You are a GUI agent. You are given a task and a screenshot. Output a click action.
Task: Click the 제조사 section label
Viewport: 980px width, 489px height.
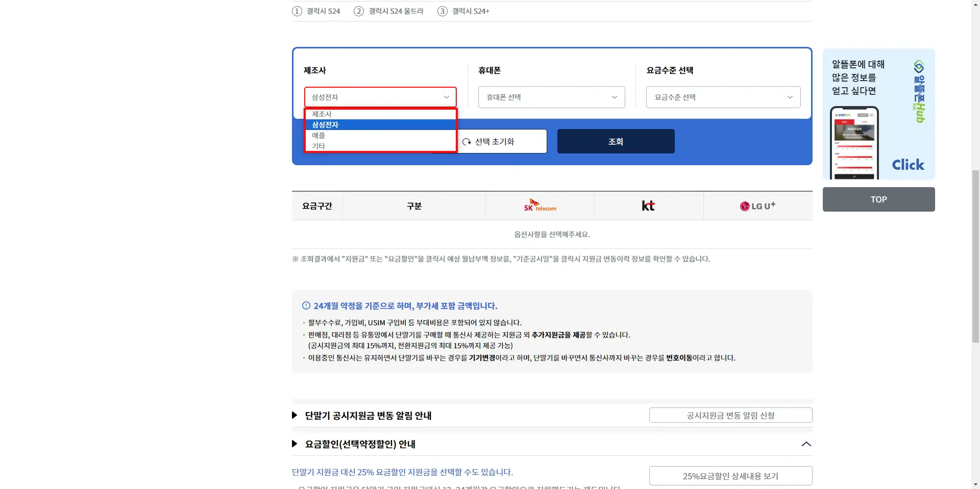click(x=315, y=70)
